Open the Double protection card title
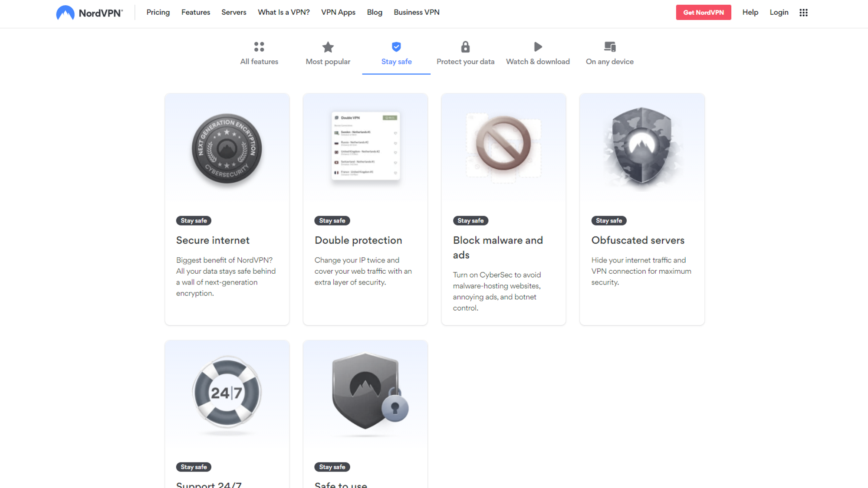 point(358,240)
